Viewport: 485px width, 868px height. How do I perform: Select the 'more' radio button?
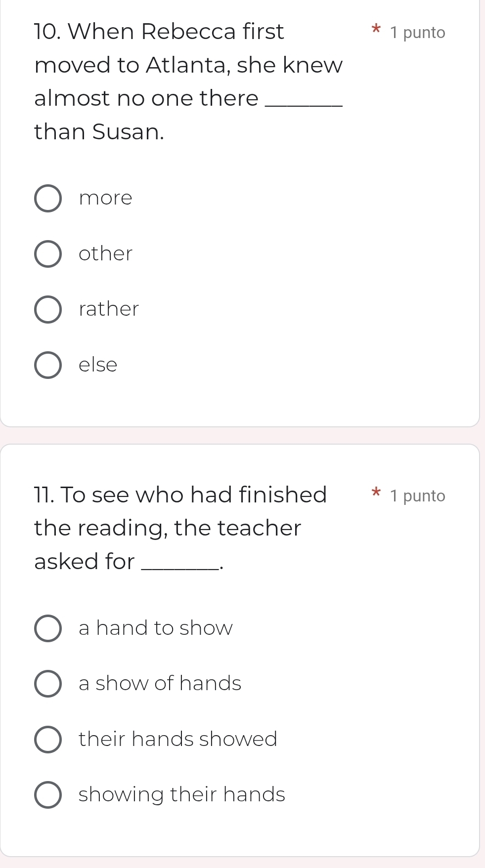pos(48,199)
